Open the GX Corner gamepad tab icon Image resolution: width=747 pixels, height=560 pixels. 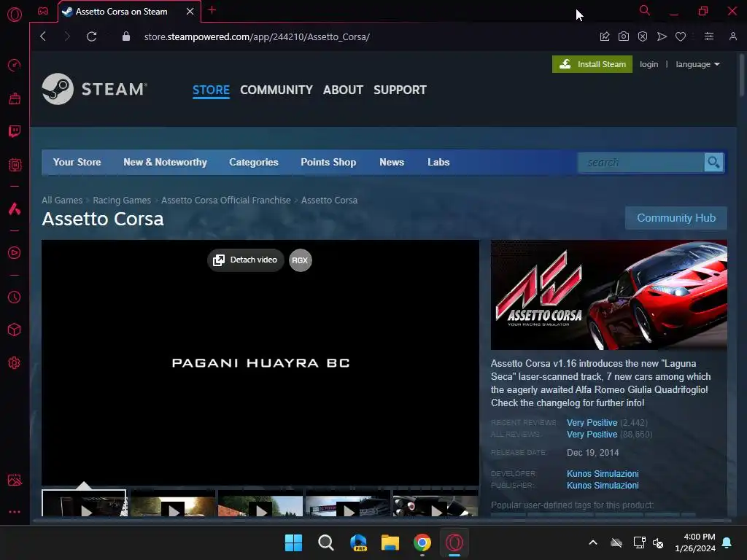[43, 11]
